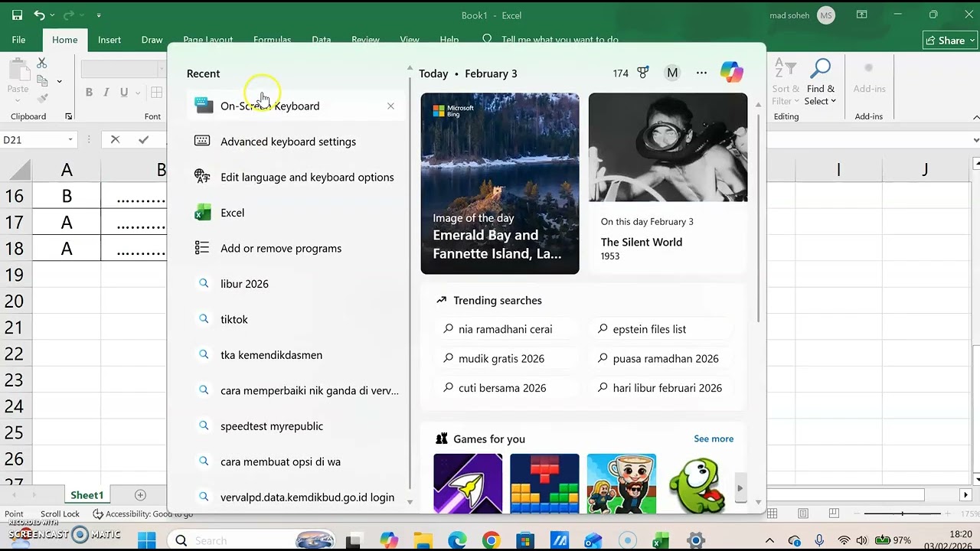This screenshot has width=980, height=551.
Task: Select column J header
Action: [x=925, y=169]
